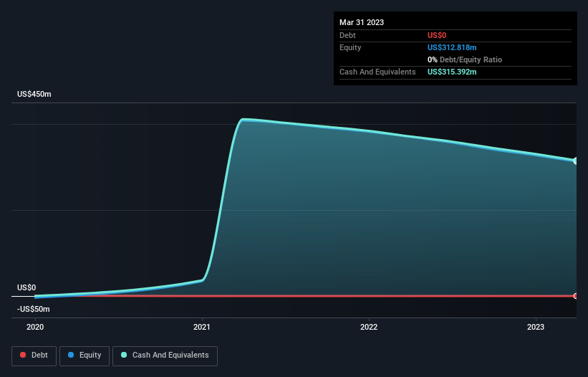
Task: Click the 0% Debt/Equity Ratio text
Action: [x=465, y=59]
